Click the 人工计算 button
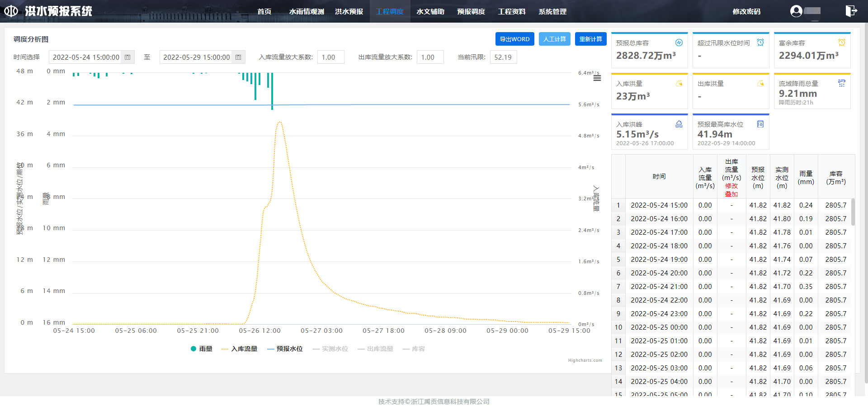This screenshot has height=407, width=868. [554, 39]
